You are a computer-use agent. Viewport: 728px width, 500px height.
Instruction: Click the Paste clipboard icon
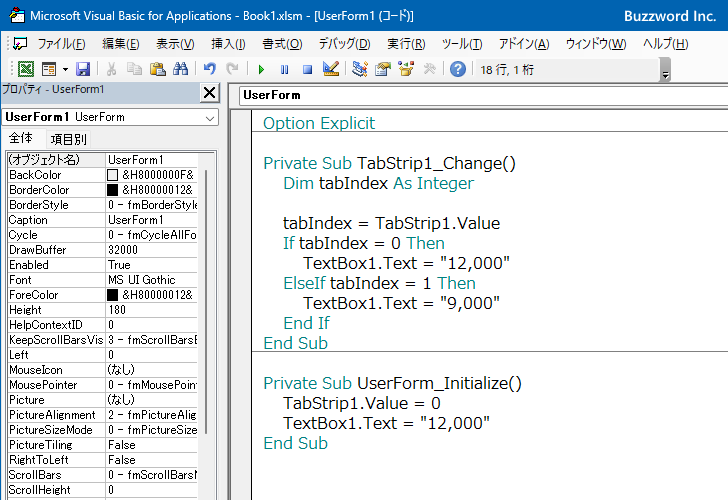coord(158,69)
